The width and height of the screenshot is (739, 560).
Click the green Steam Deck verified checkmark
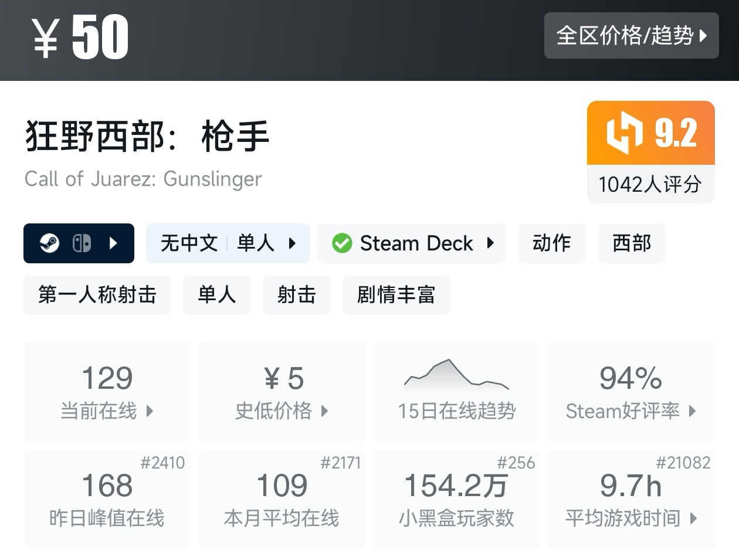[342, 243]
